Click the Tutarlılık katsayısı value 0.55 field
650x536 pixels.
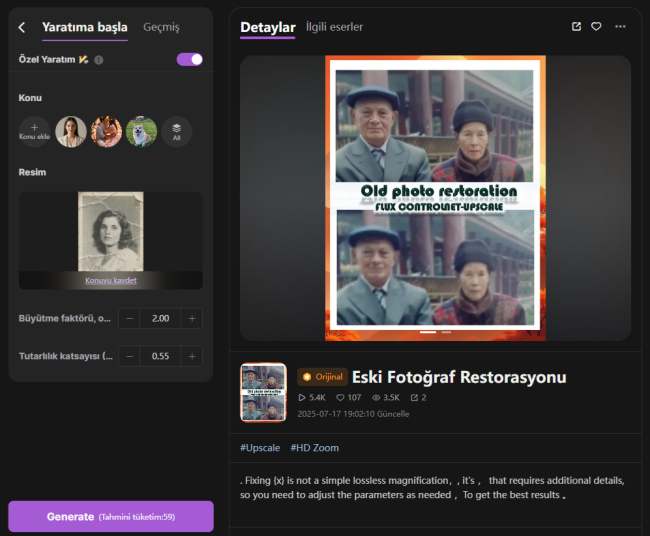coord(160,356)
